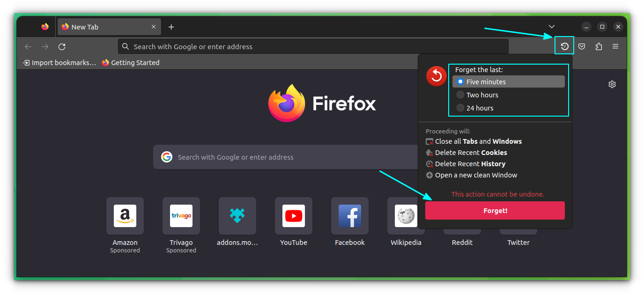The height and width of the screenshot is (295, 644).
Task: Personalize New Tab with gear icon
Action: (x=612, y=84)
